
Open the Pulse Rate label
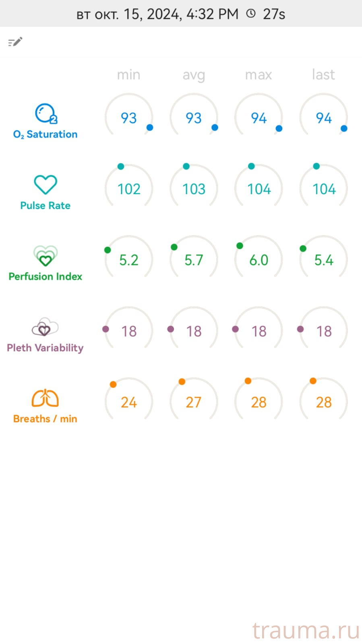[x=45, y=205]
